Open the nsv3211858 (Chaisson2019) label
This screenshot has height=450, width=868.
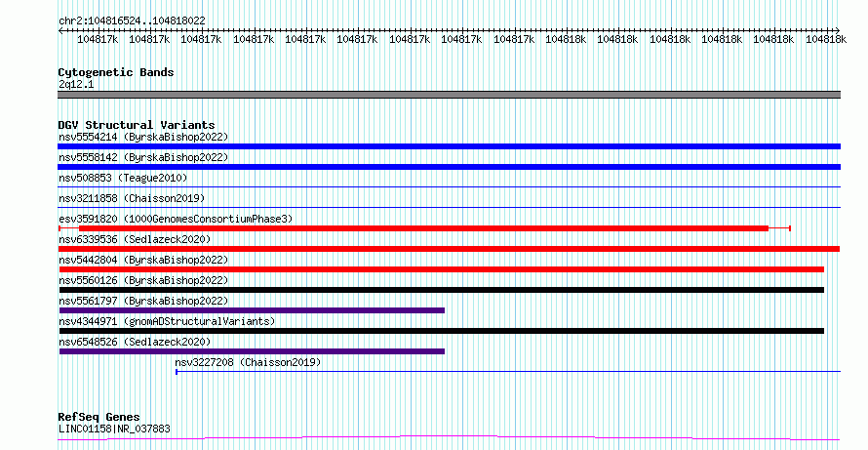(x=132, y=198)
